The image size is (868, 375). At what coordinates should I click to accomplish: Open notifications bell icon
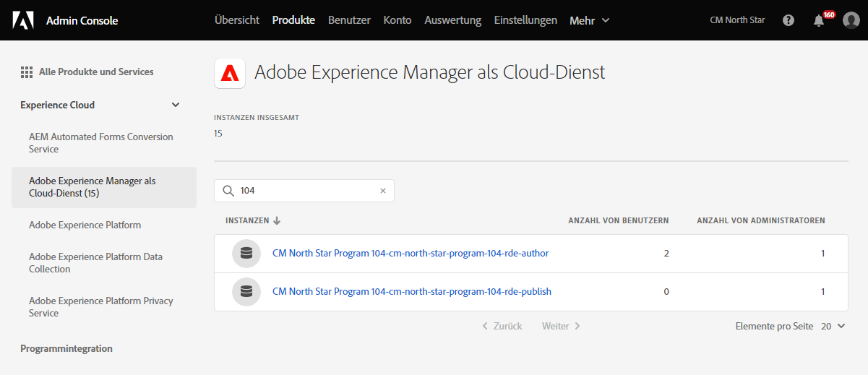pyautogui.click(x=819, y=20)
